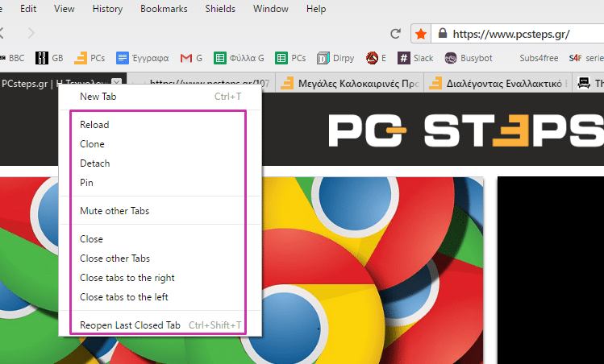Reload the page with the refresh icon

(x=396, y=34)
